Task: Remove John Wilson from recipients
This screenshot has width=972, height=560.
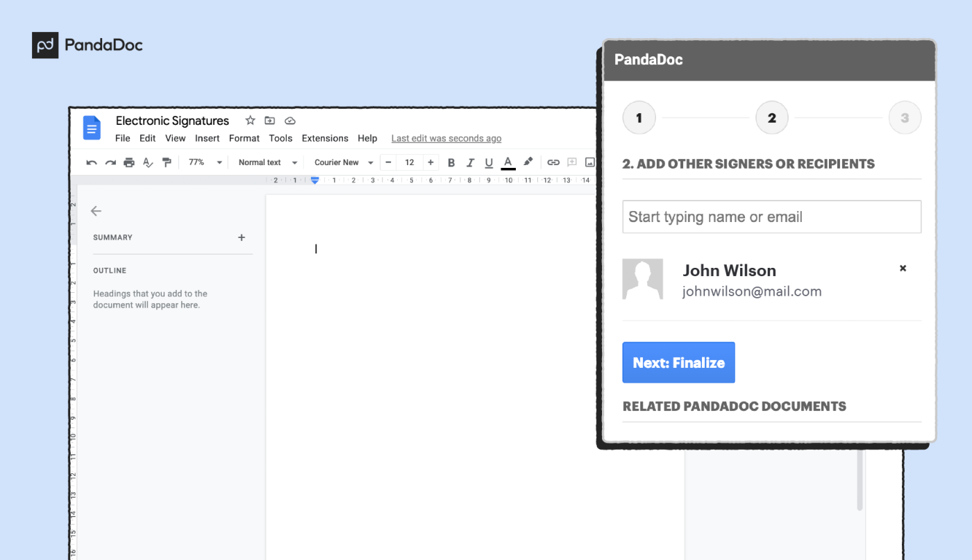Action: (x=903, y=268)
